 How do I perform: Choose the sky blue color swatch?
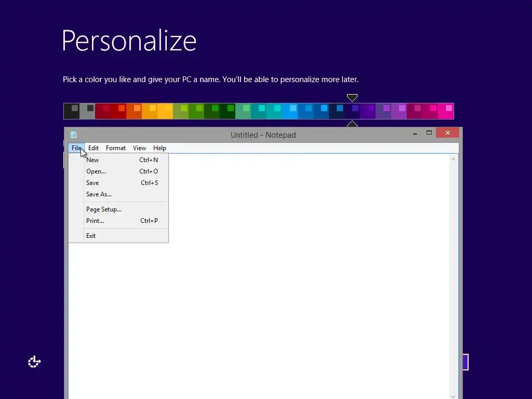tap(290, 111)
